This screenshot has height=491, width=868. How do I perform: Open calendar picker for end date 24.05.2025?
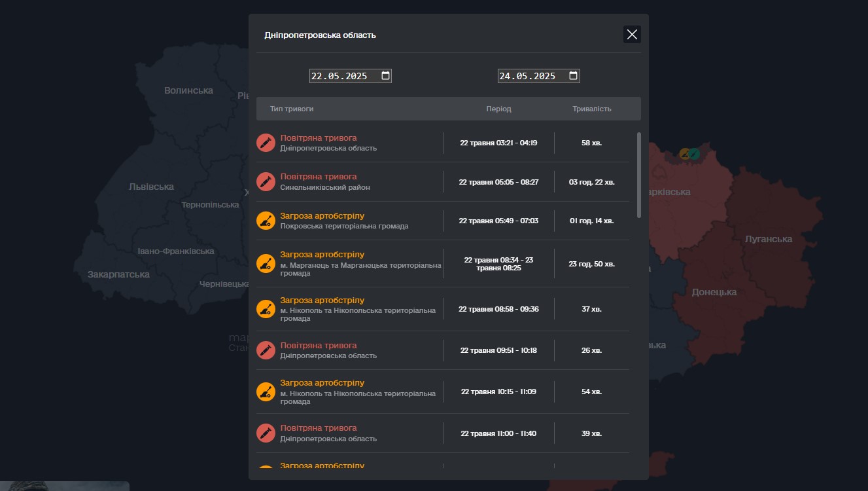574,76
